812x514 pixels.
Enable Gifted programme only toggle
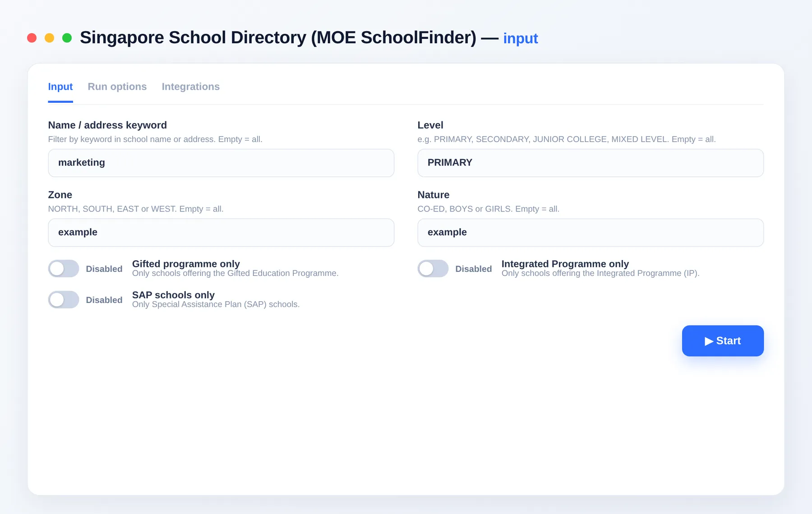coord(64,269)
